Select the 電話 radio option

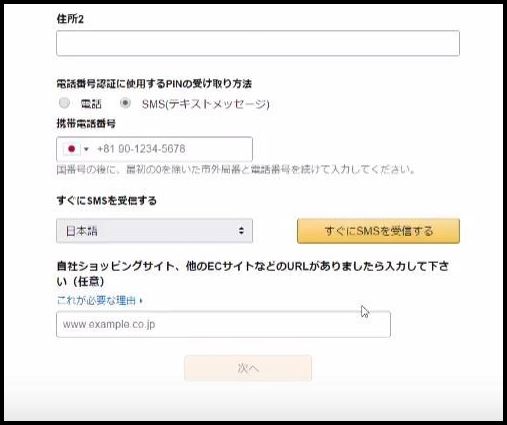click(64, 103)
